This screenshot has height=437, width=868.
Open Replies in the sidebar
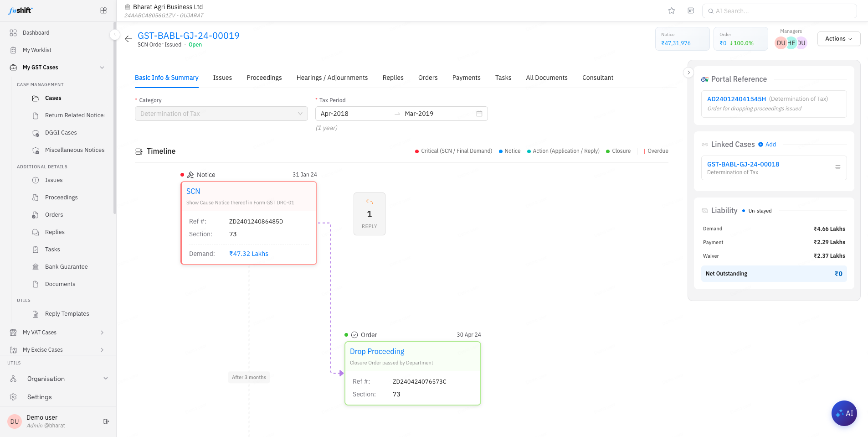tap(55, 232)
